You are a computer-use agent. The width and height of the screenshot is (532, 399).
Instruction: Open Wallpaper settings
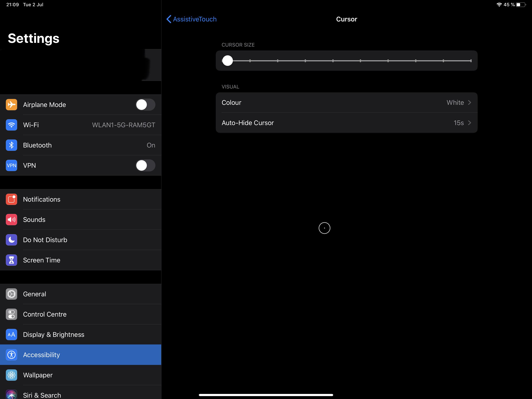pos(81,375)
